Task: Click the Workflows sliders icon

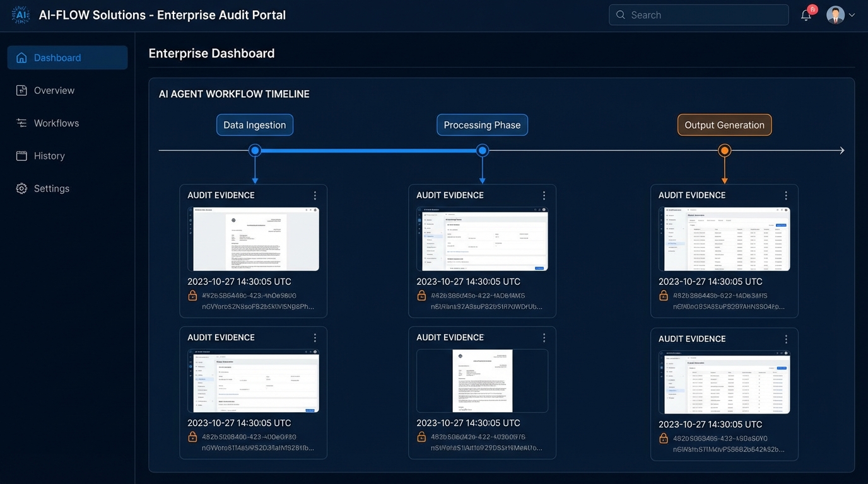Action: [x=21, y=124]
